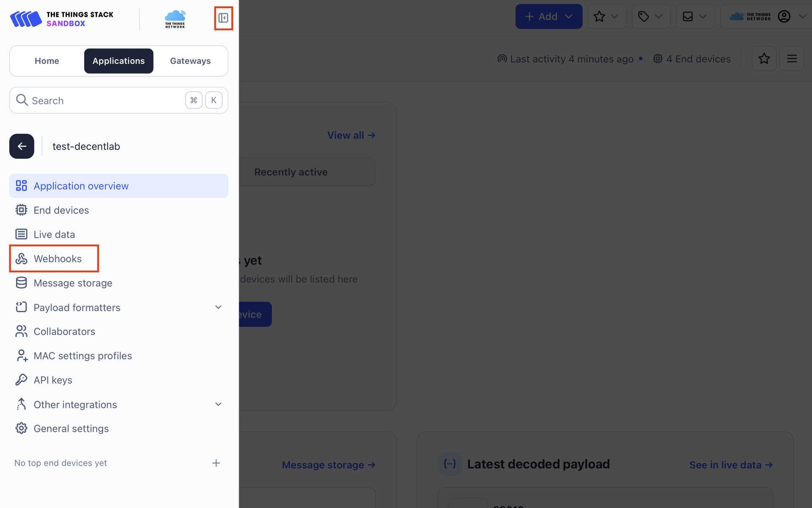Switch to the Gateways tab
Image resolution: width=812 pixels, height=508 pixels.
pyautogui.click(x=190, y=61)
